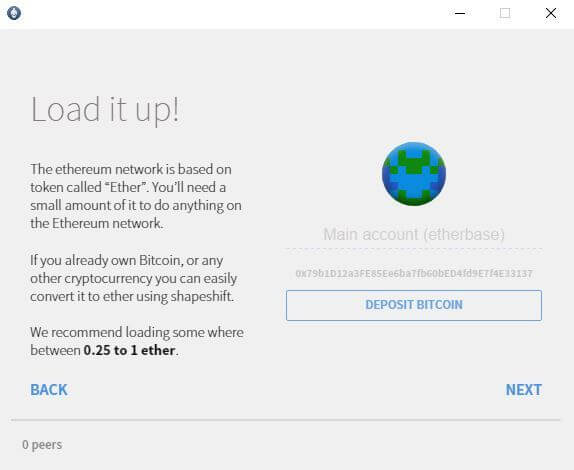Click the DEPOSIT BITCOIN button
The height and width of the screenshot is (470, 574).
(414, 305)
